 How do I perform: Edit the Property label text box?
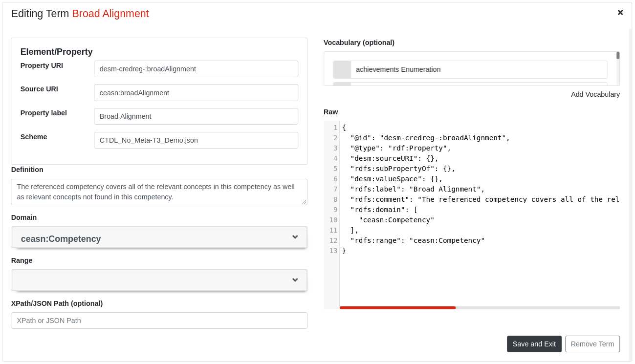pos(196,116)
